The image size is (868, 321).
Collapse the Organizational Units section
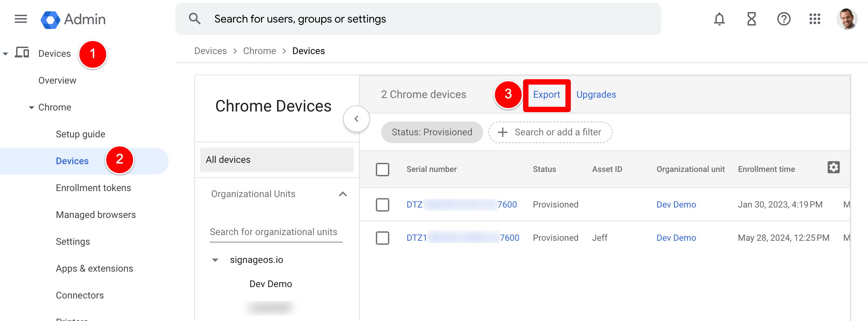(342, 194)
